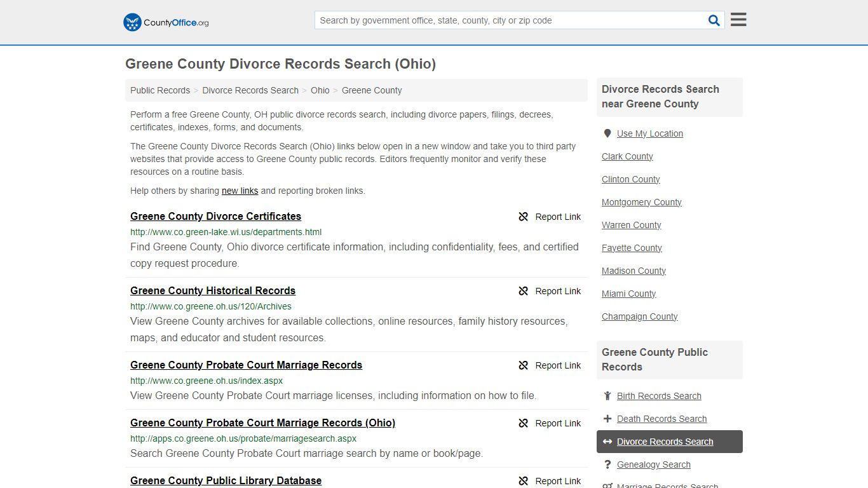Click the Birth Records Search icon
The image size is (868, 488).
(607, 396)
